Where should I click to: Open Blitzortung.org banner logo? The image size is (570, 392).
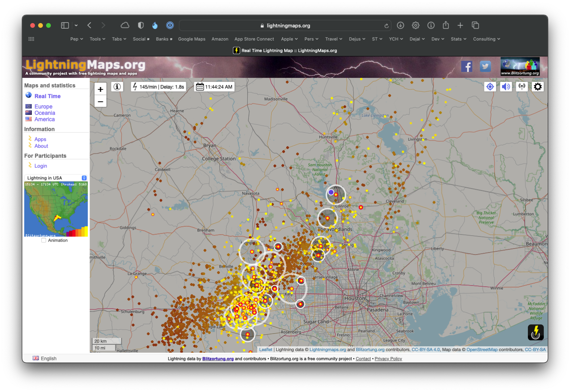(x=520, y=67)
